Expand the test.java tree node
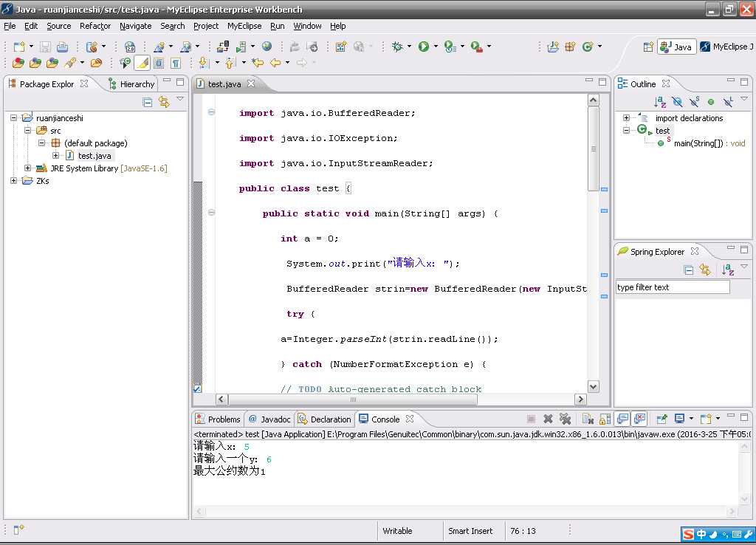Image resolution: width=756 pixels, height=545 pixels. pyautogui.click(x=56, y=155)
